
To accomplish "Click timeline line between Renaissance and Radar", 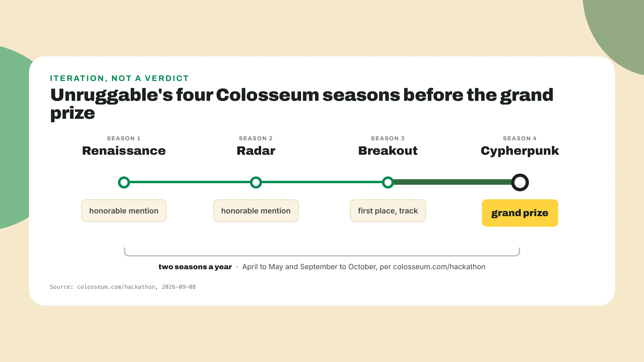I will [x=190, y=182].
